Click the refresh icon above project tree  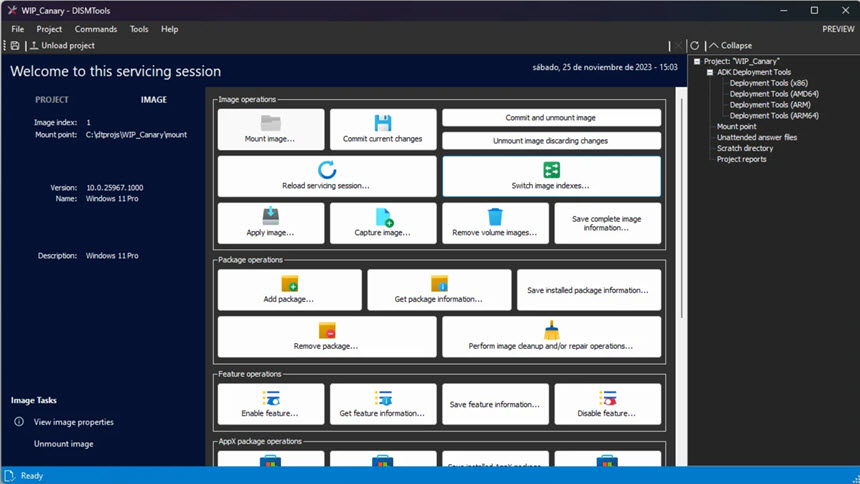click(x=694, y=46)
